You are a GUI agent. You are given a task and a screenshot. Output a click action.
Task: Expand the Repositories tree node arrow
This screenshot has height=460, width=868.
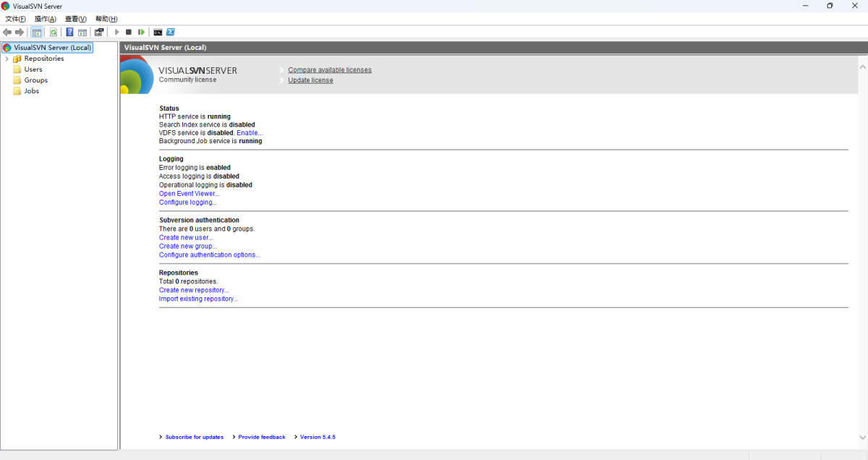click(x=7, y=59)
